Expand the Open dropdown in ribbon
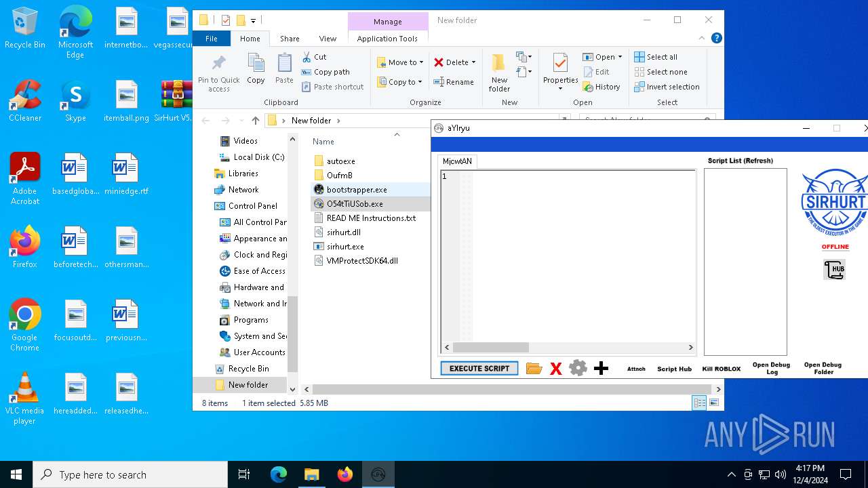This screenshot has height=488, width=868. (620, 57)
